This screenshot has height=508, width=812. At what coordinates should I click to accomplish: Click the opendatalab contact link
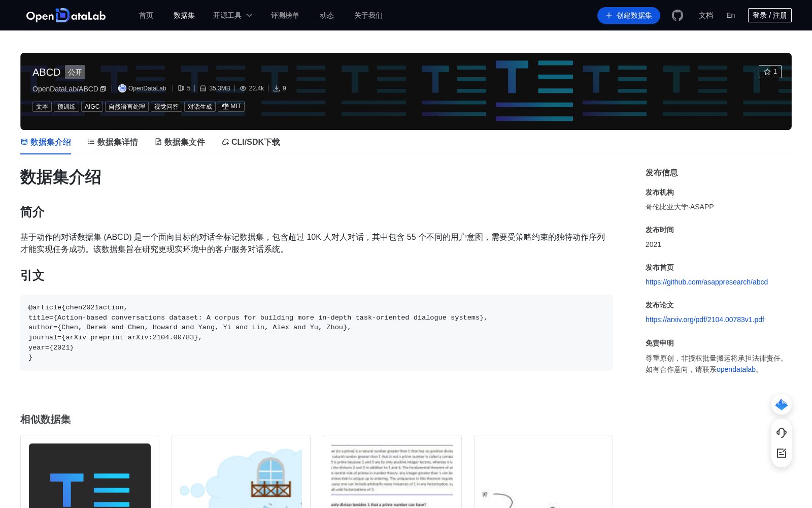click(x=736, y=369)
